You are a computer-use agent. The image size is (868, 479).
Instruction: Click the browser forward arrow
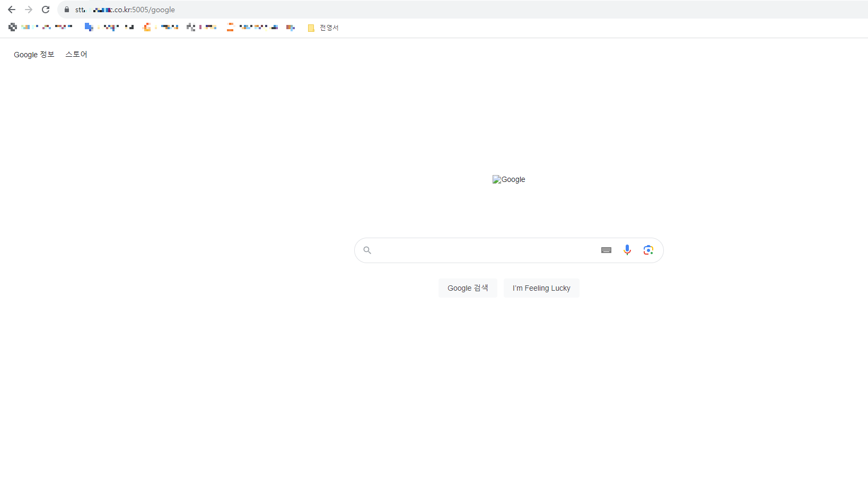pyautogui.click(x=29, y=10)
